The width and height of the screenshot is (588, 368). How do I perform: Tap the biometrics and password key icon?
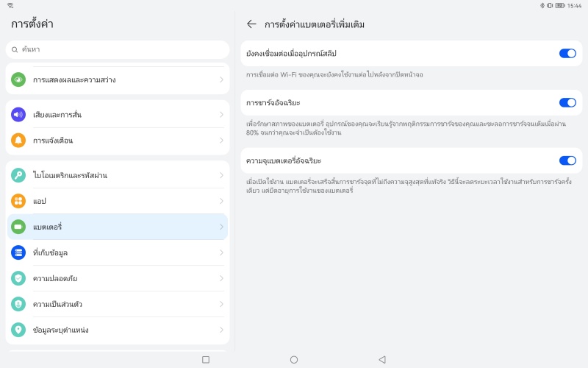point(18,175)
